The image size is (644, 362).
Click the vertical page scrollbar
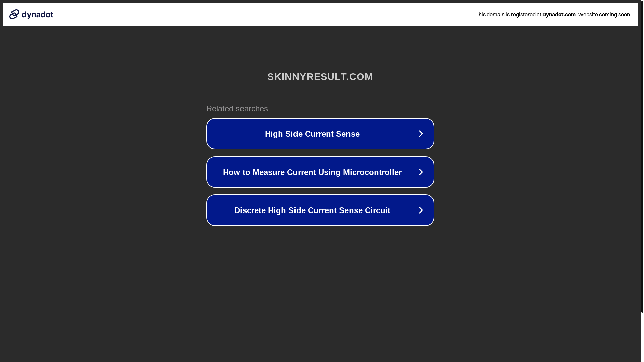click(642, 156)
